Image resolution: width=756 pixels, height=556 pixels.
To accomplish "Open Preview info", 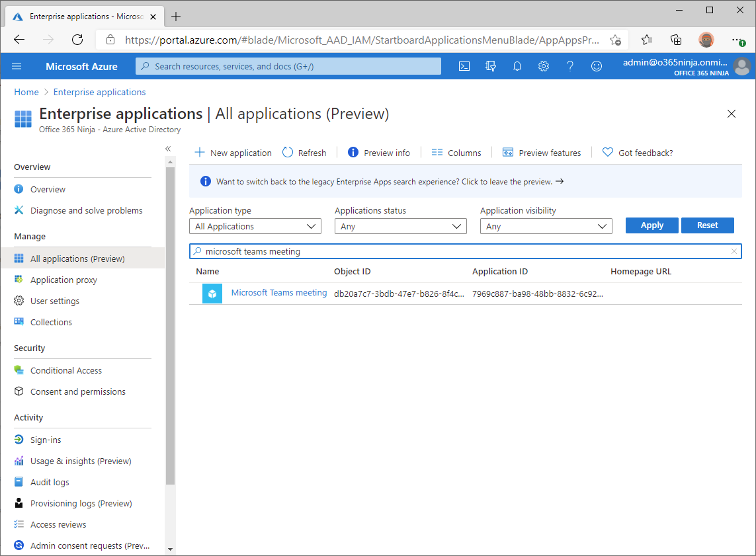I will 379,153.
